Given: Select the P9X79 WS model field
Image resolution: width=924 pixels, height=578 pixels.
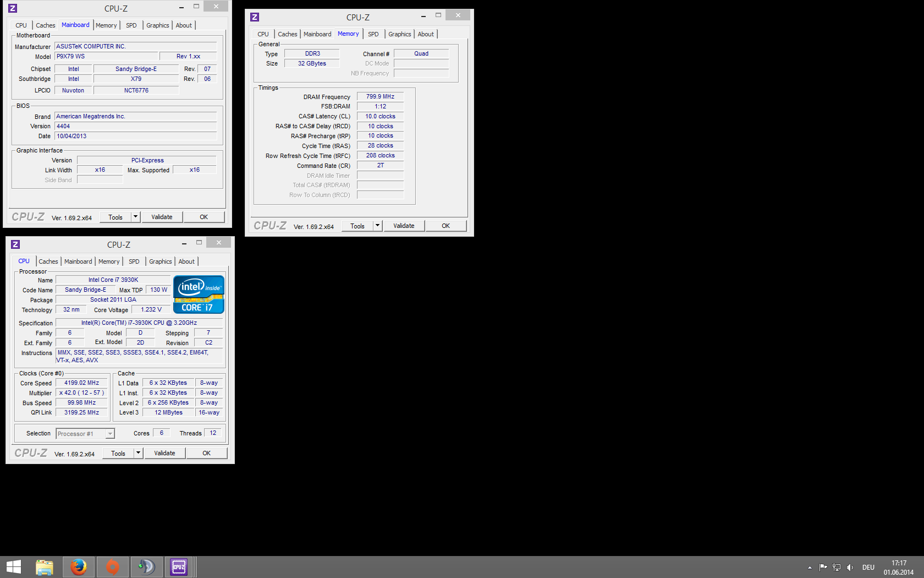Looking at the screenshot, I should pyautogui.click(x=106, y=56).
